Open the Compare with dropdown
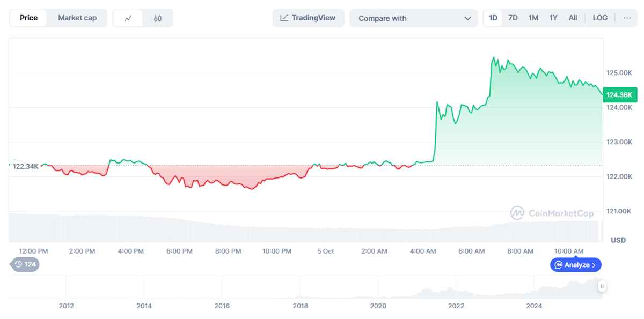 414,18
